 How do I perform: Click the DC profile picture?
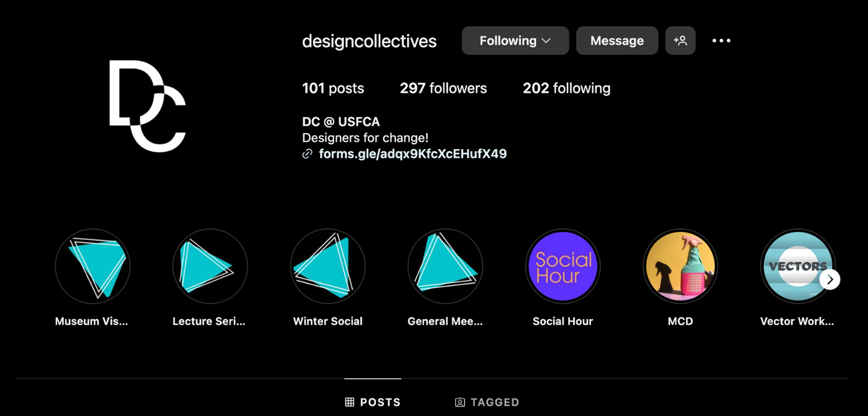(147, 106)
